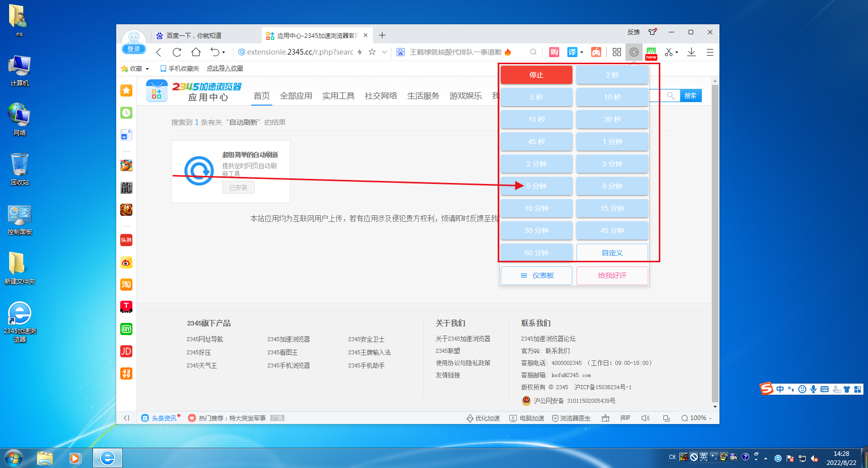Click the red 停止 stop button
868x468 pixels.
coord(537,75)
